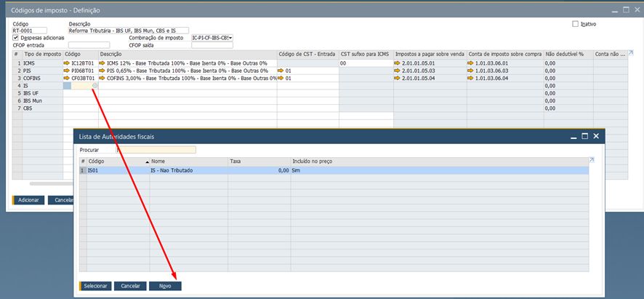This screenshot has height=299, width=644.
Task: Click the Adicionar button
Action: click(x=28, y=200)
